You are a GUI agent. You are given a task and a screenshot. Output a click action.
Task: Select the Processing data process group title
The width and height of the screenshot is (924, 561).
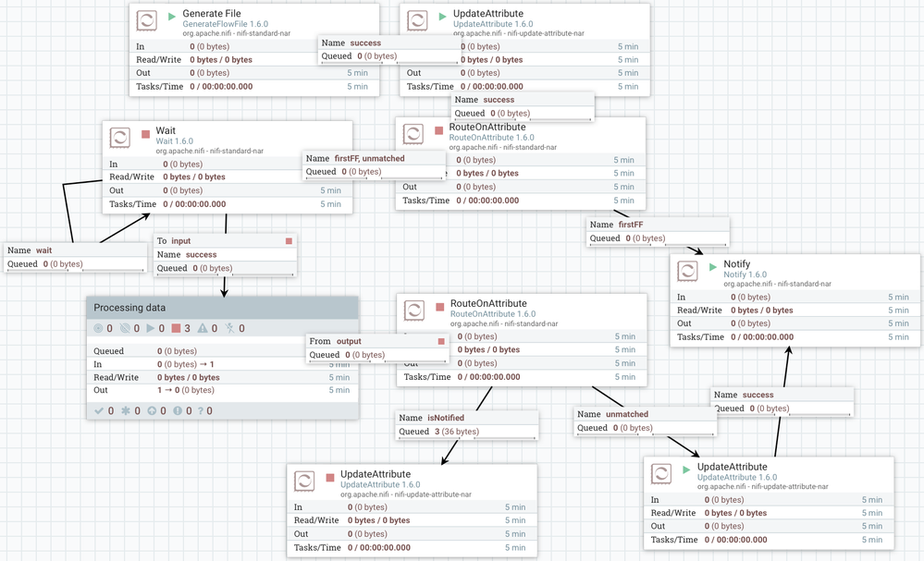coord(129,308)
